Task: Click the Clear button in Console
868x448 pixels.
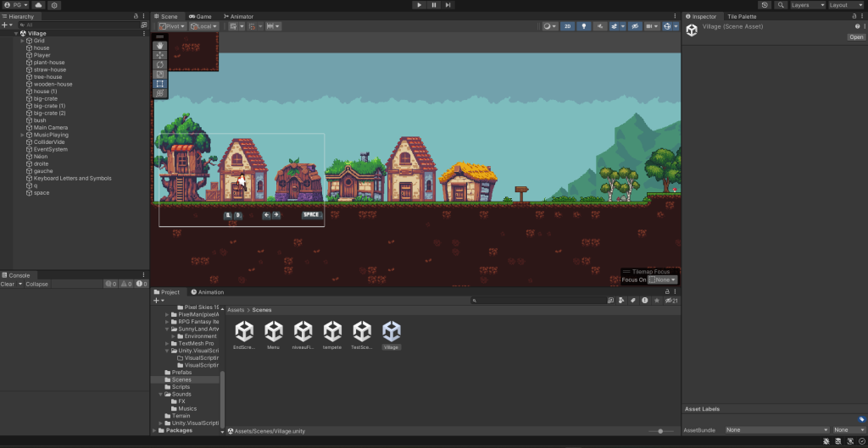Action: [x=8, y=284]
